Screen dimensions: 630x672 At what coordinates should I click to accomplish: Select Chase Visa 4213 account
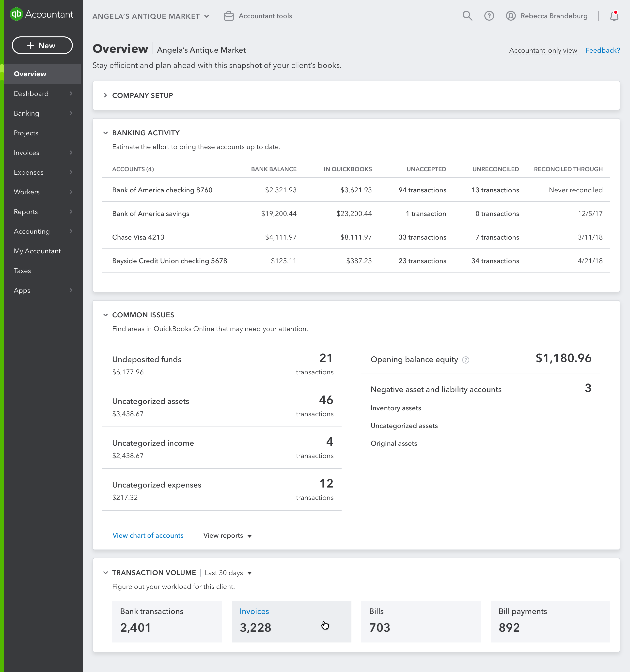click(x=138, y=237)
